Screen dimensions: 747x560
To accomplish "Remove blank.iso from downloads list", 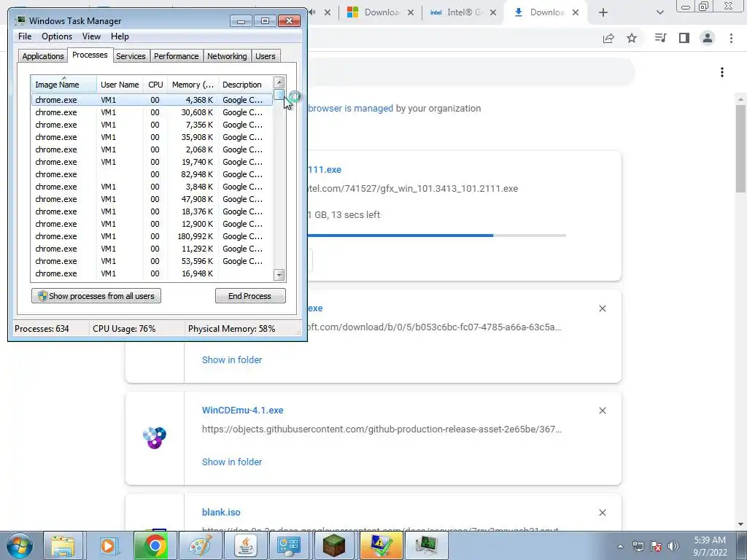I will [603, 513].
